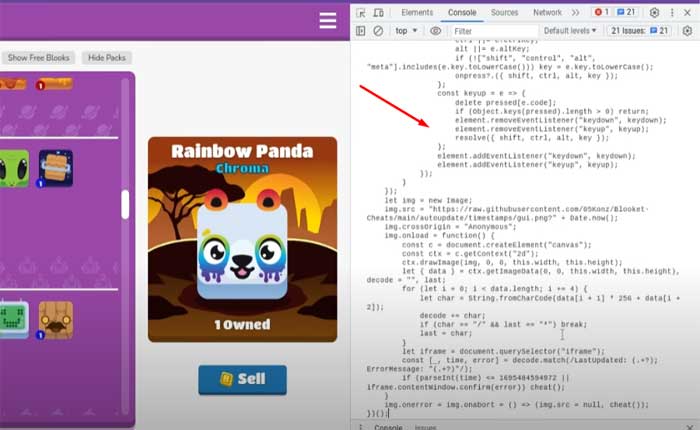Image resolution: width=700 pixels, height=430 pixels.
Task: Open the DevTools three-dot options menu
Action: [674, 13]
